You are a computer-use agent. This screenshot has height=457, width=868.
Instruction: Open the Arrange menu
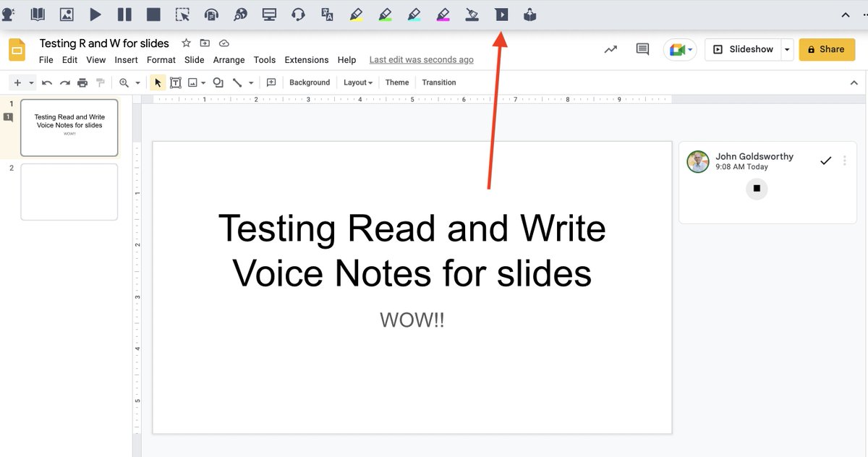[x=229, y=60]
